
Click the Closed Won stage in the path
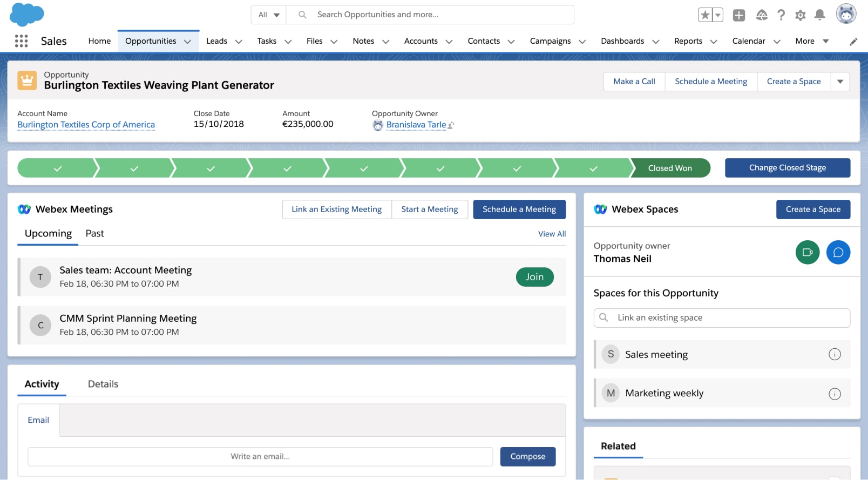pos(670,168)
